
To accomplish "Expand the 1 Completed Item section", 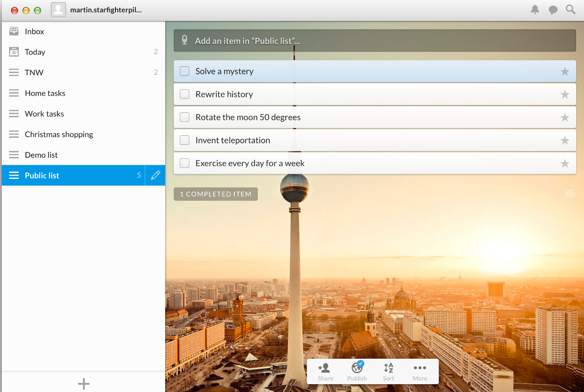I will pos(215,194).
